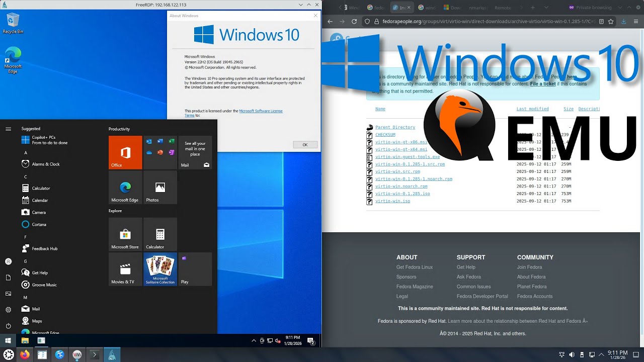The height and width of the screenshot is (362, 644).
Task: Launch Firefox from the KDE panel
Action: coord(25,354)
